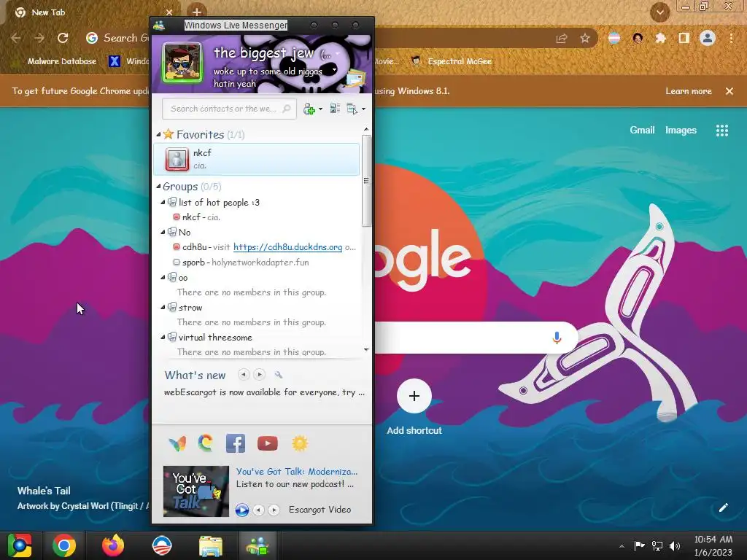Open Chrome extensions puzzle icon
This screenshot has height=560, width=747.
(660, 38)
